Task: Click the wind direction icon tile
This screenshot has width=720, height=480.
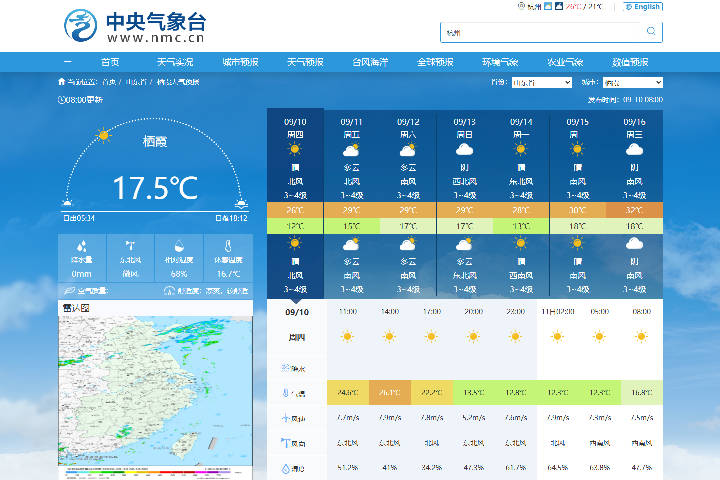Action: click(130, 258)
